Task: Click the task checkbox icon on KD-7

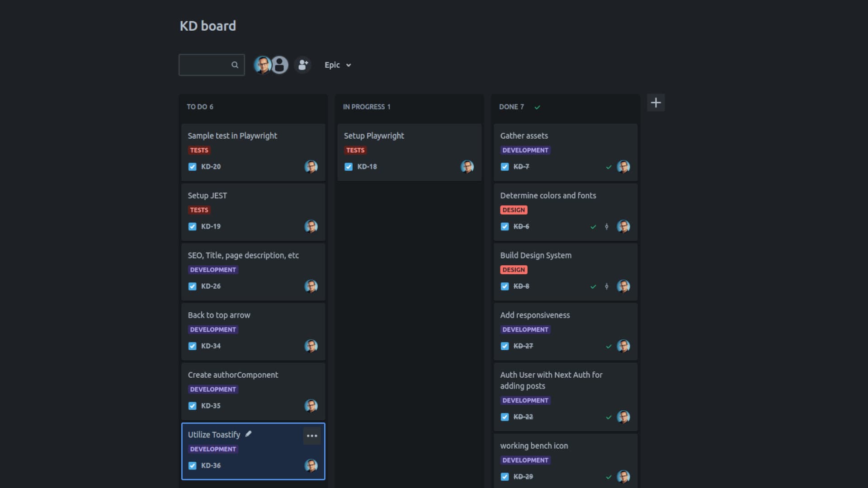Action: [505, 167]
